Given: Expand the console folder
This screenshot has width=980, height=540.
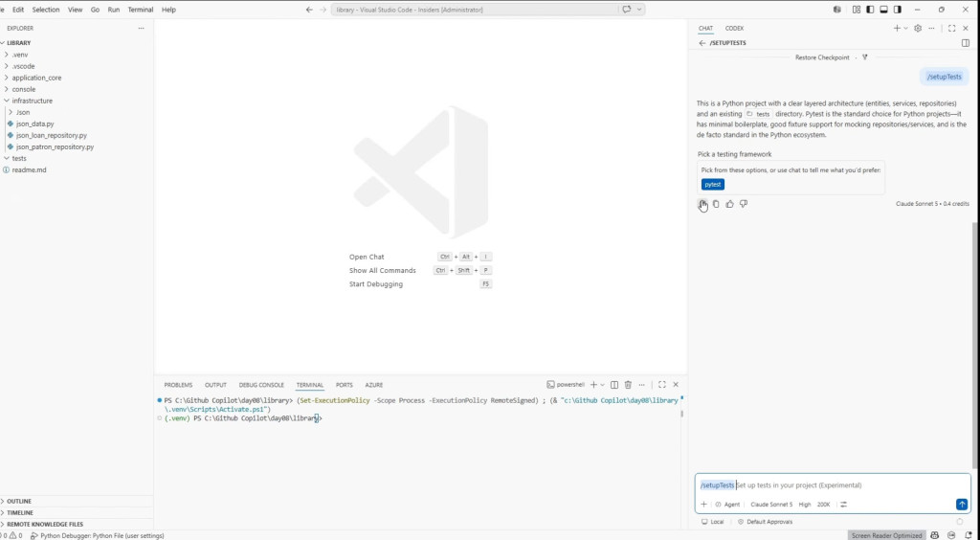Looking at the screenshot, I should coord(77,89).
